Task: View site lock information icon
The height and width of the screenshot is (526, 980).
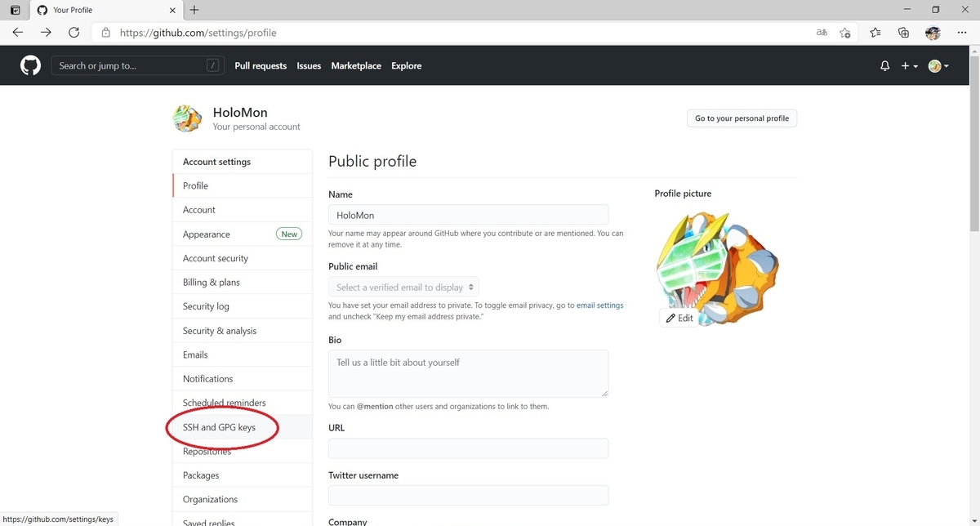Action: pyautogui.click(x=105, y=33)
